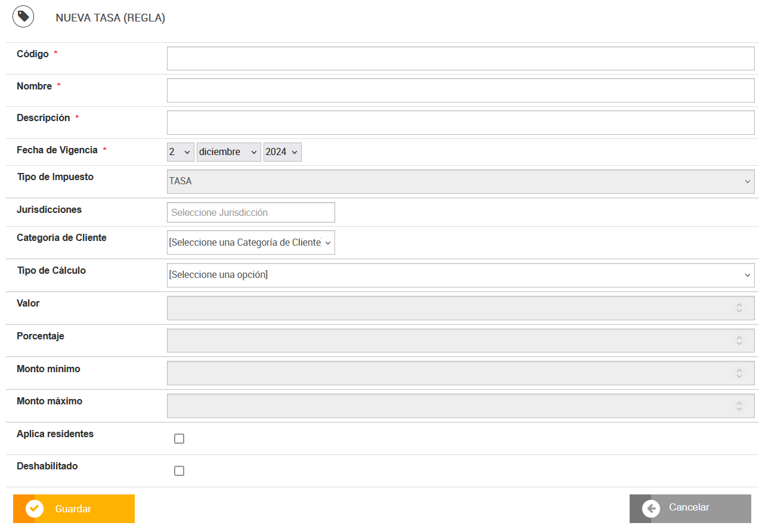Click the Monto mínimo spinner arrows
Screen dimensions: 762x532
(x=739, y=373)
